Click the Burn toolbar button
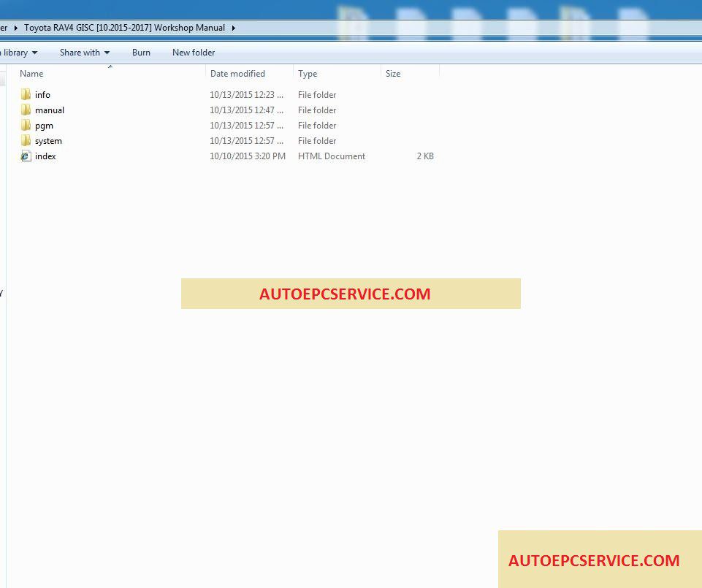The width and height of the screenshot is (702, 588). (141, 53)
